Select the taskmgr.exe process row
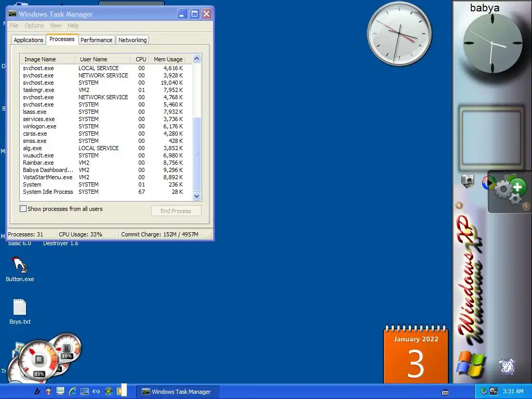The height and width of the screenshot is (399, 532). click(x=106, y=90)
